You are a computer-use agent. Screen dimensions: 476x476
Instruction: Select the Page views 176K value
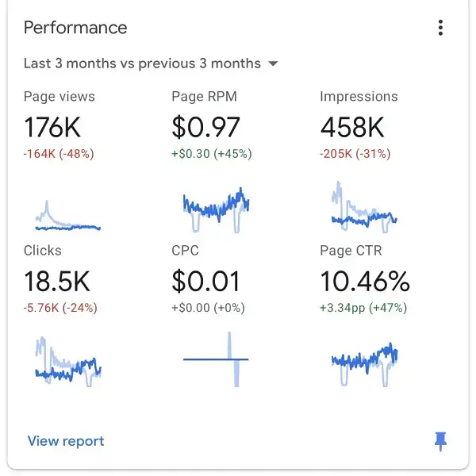pyautogui.click(x=52, y=127)
